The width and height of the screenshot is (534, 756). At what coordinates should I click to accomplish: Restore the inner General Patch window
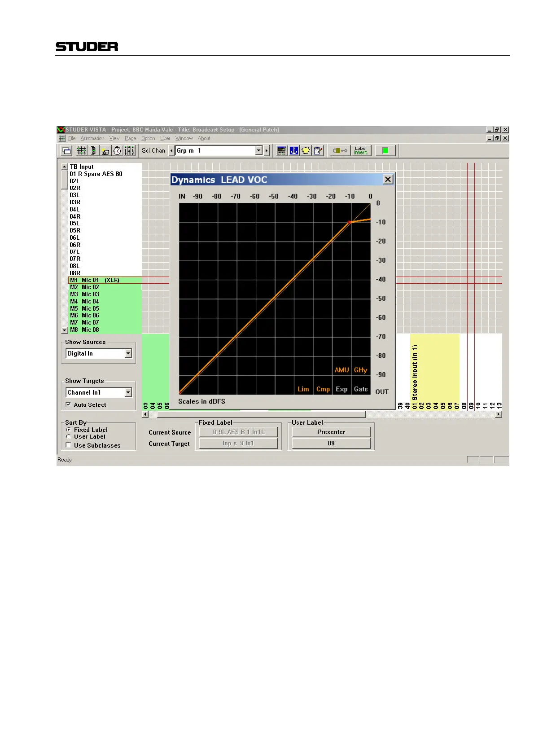coord(497,138)
